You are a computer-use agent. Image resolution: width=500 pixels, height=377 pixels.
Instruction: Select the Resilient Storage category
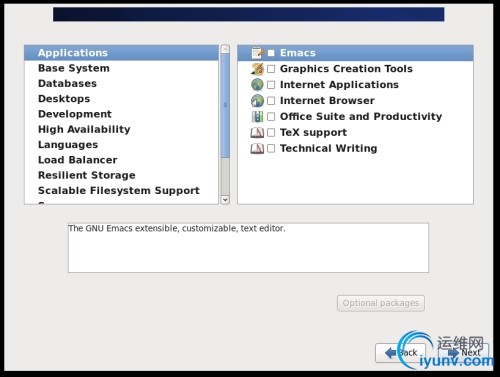(121, 175)
